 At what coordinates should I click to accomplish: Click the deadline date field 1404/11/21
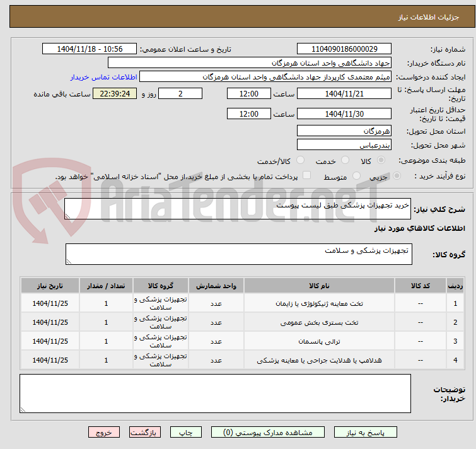[x=344, y=93]
